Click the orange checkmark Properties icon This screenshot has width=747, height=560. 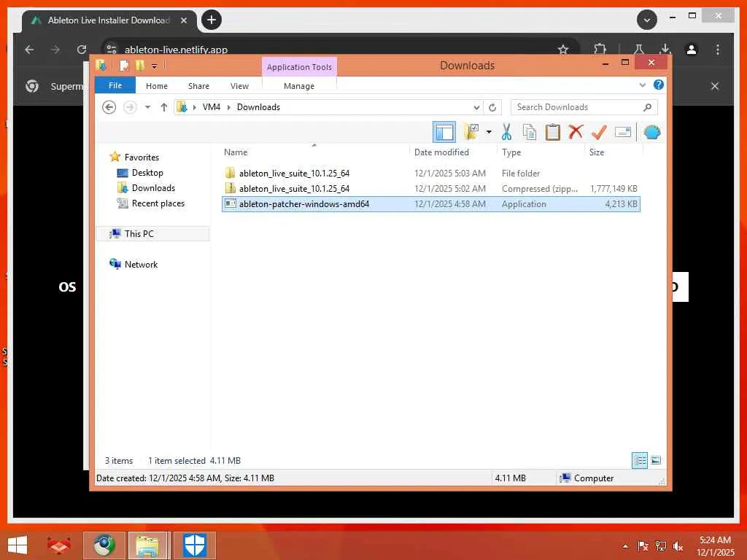pyautogui.click(x=599, y=132)
